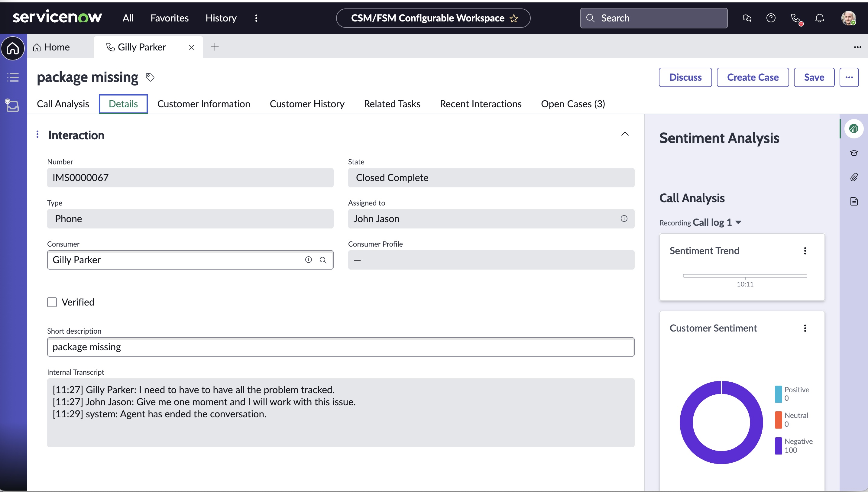Open the help question mark icon
Screen dimensions: 868x492
771,18
